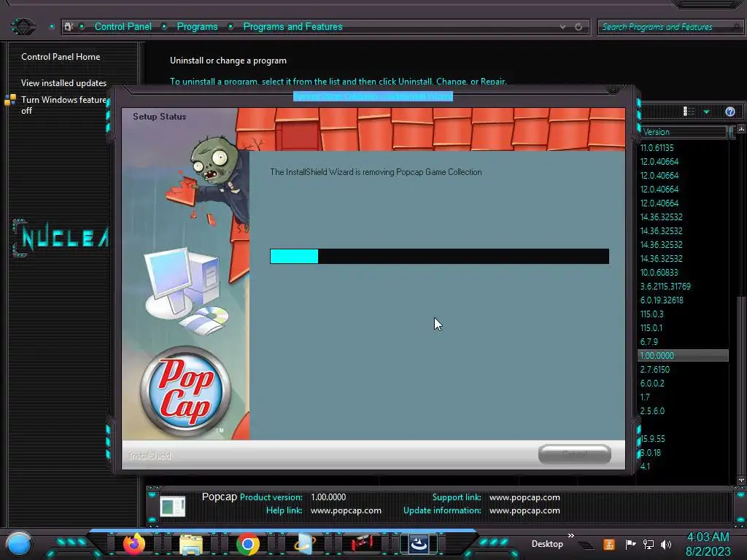This screenshot has height=560, width=747.
Task: Click the scrollbar up arrow in list
Action: pos(741,129)
